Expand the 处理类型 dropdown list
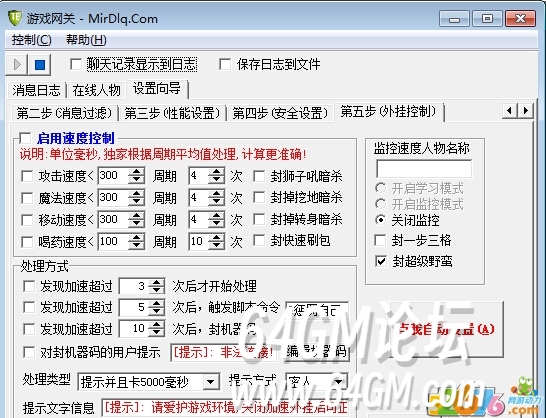 click(210, 382)
